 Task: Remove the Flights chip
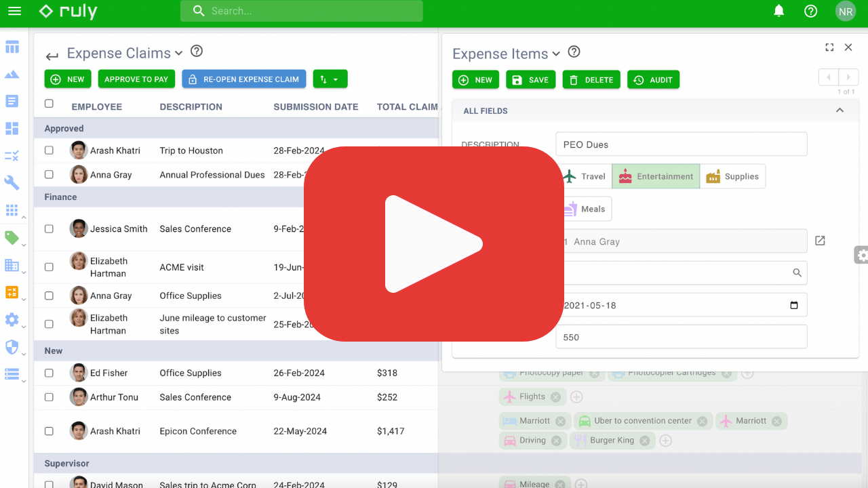[555, 397]
